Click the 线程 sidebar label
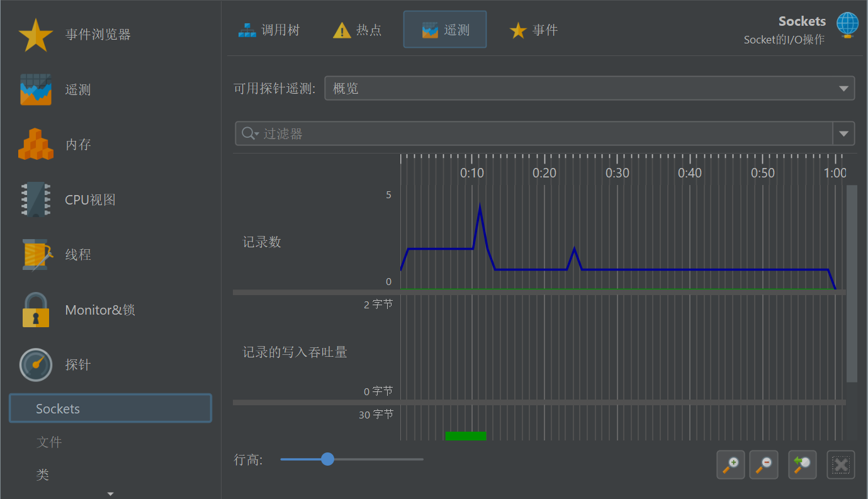The width and height of the screenshot is (868, 499). 78,255
